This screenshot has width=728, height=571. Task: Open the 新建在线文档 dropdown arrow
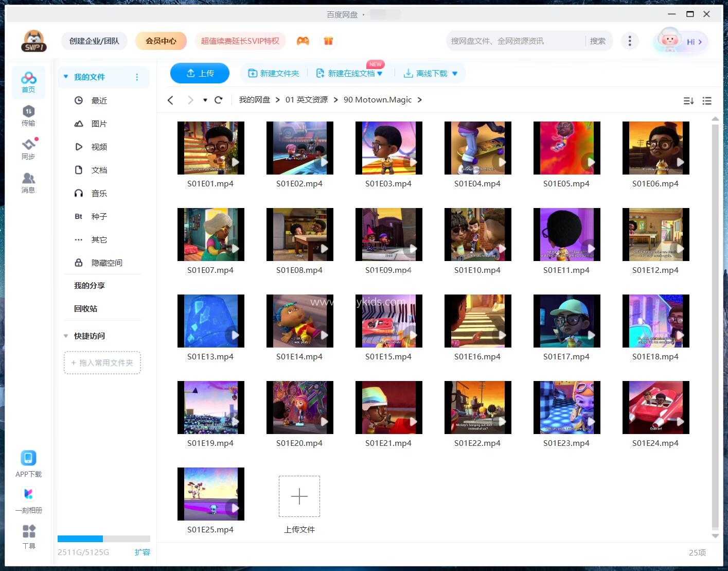coord(380,73)
